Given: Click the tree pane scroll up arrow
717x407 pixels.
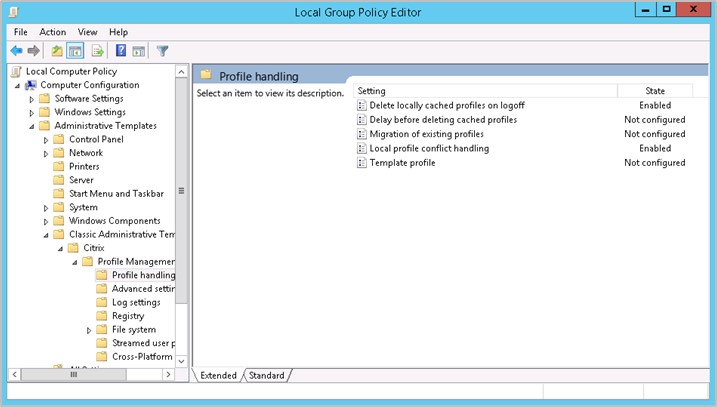Looking at the screenshot, I should pyautogui.click(x=181, y=72).
